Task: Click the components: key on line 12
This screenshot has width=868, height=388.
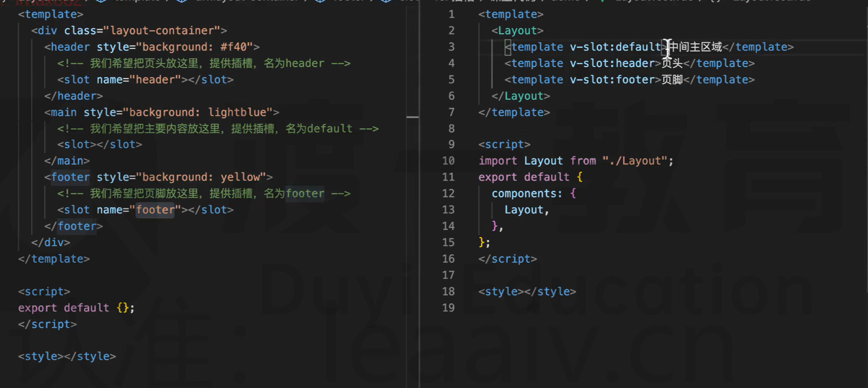Action: [x=527, y=193]
